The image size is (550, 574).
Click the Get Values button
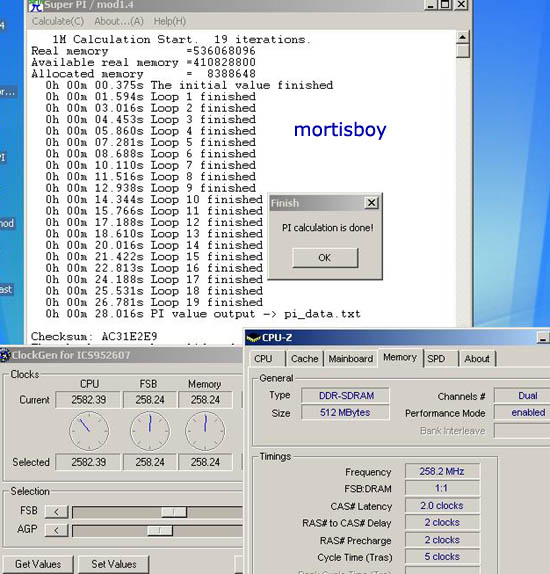(38, 564)
